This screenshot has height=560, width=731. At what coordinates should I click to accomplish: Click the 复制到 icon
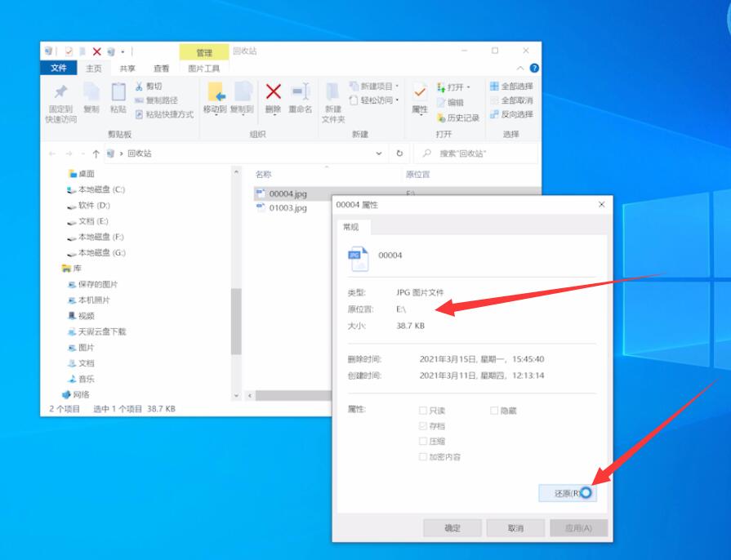[x=243, y=91]
